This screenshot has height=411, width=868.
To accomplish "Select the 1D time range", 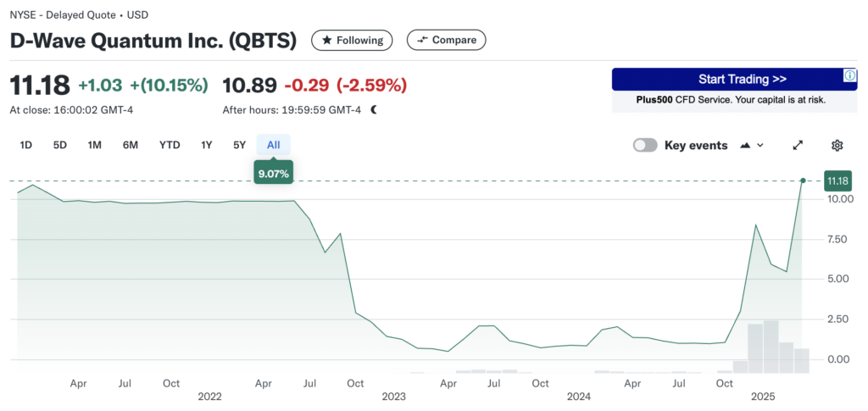I will tap(26, 145).
